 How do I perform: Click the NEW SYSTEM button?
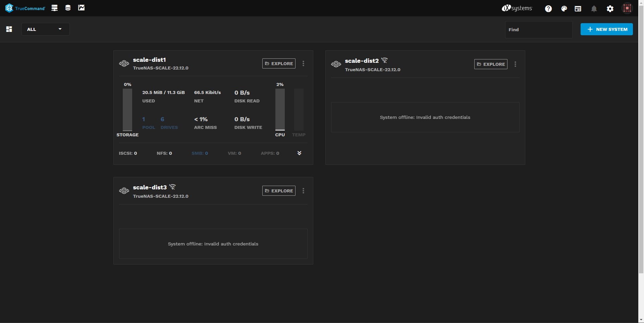coord(607,29)
